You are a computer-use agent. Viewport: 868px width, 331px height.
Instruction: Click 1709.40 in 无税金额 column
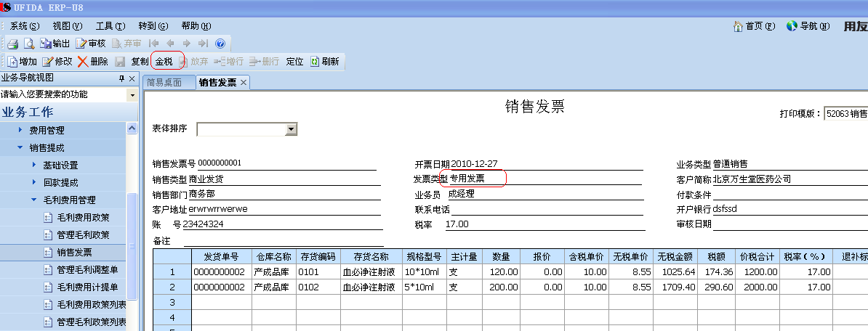675,287
